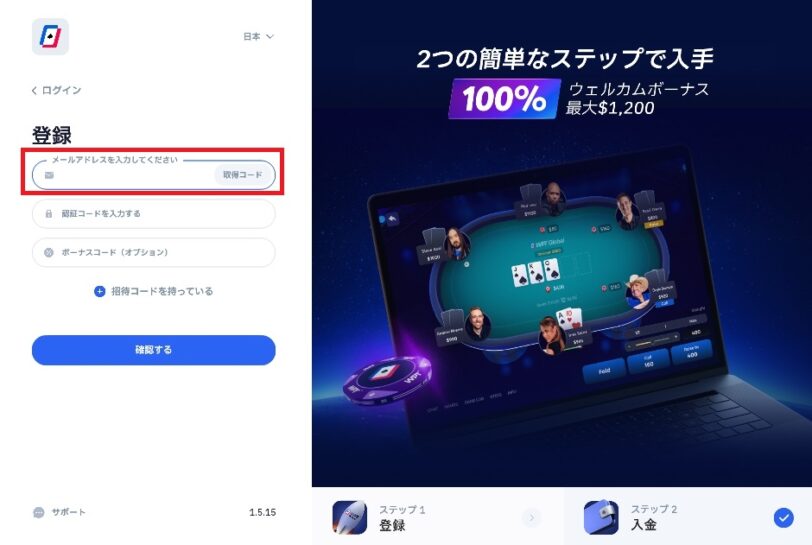This screenshot has width=812, height=545.
Task: Click the rocket icon for step 1
Action: (350, 517)
